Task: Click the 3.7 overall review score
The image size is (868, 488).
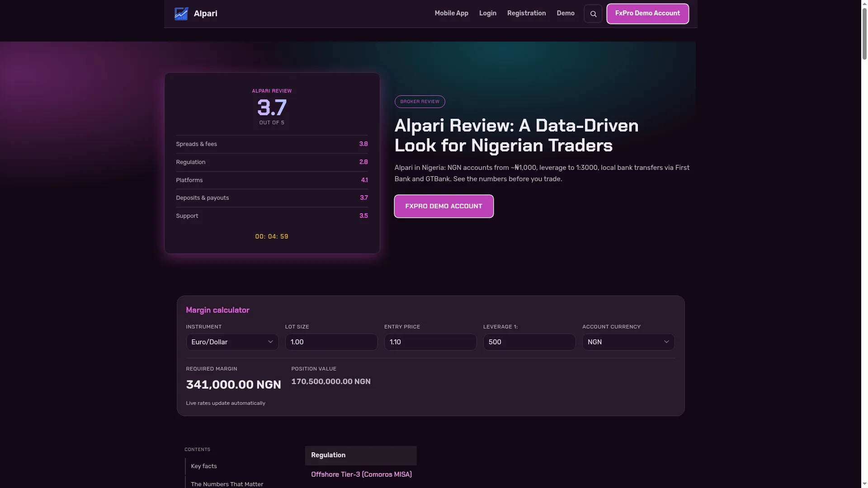Action: click(x=272, y=108)
